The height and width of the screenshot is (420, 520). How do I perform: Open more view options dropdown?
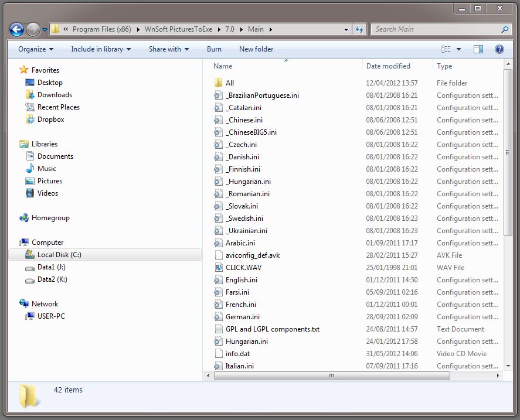pyautogui.click(x=458, y=49)
